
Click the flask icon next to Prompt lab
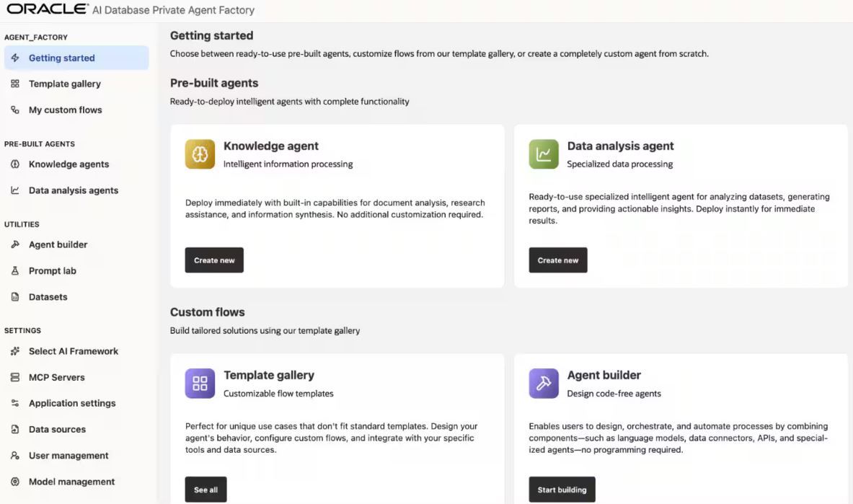[x=15, y=270]
